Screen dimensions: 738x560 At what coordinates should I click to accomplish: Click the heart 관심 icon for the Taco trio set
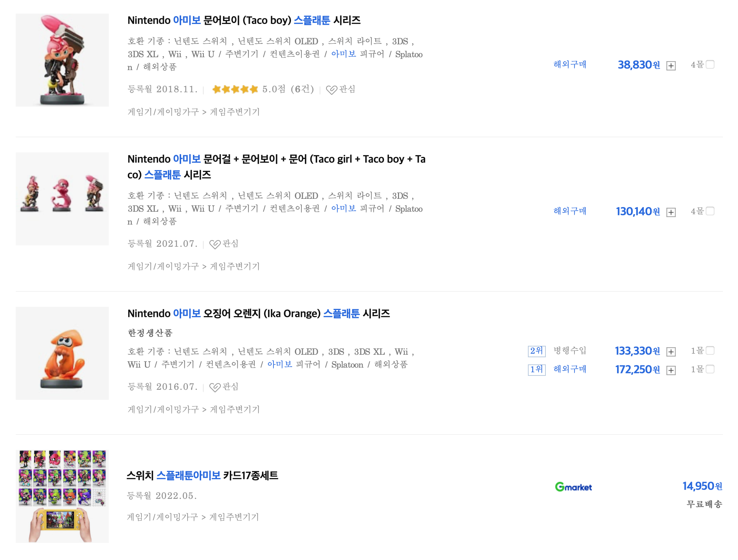pos(215,244)
